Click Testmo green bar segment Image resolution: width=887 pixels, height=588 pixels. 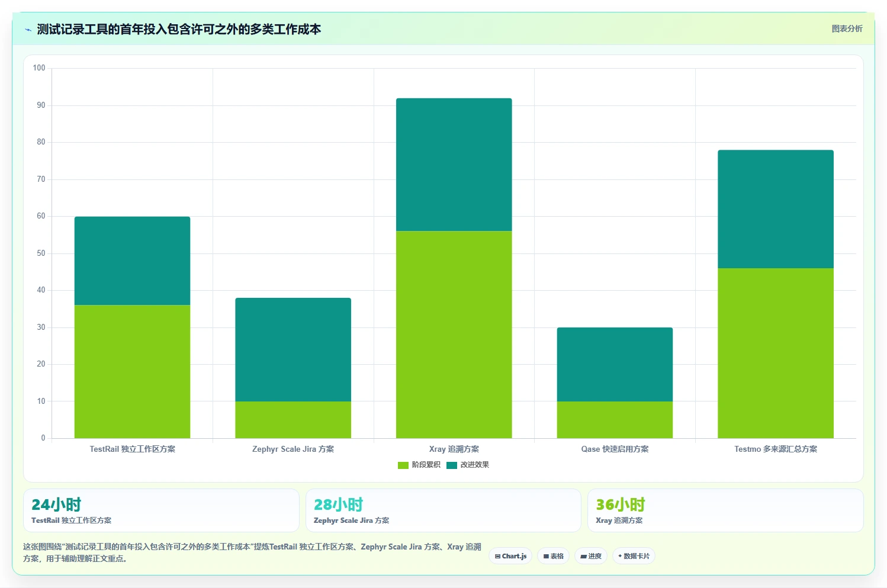click(x=776, y=354)
